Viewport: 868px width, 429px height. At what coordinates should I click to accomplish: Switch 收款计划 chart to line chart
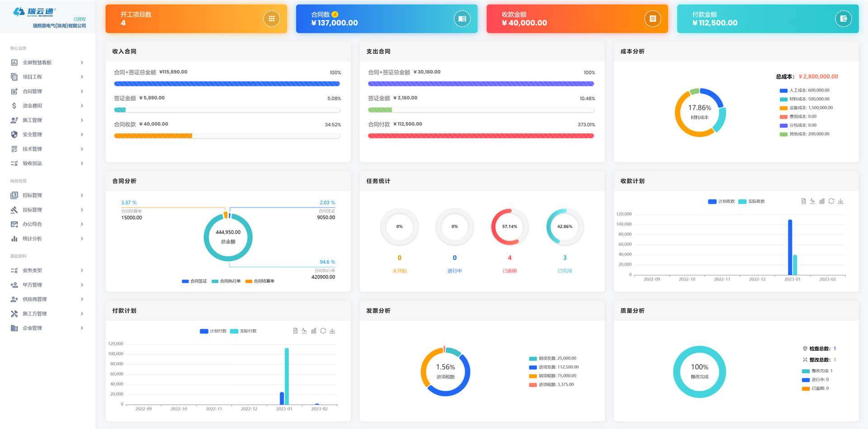(812, 201)
